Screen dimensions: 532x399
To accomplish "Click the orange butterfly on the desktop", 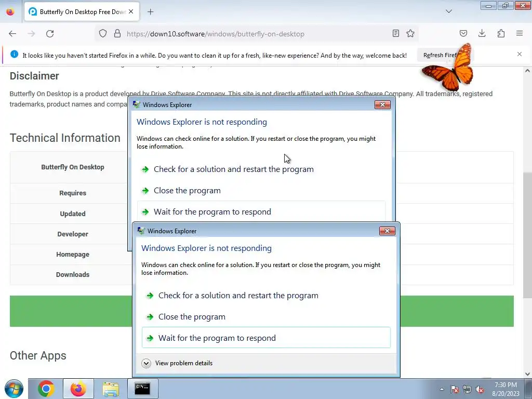I will point(449,68).
